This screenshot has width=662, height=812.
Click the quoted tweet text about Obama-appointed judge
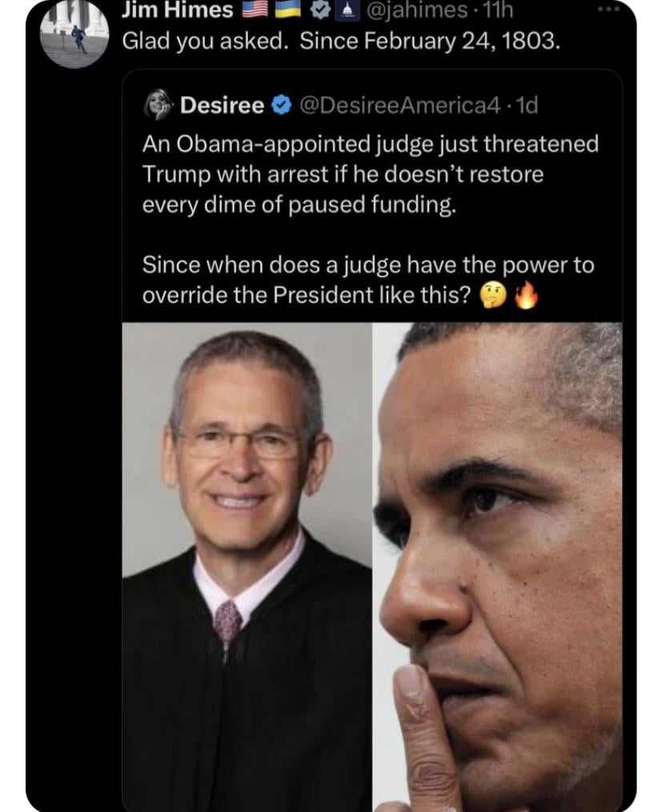[x=370, y=174]
